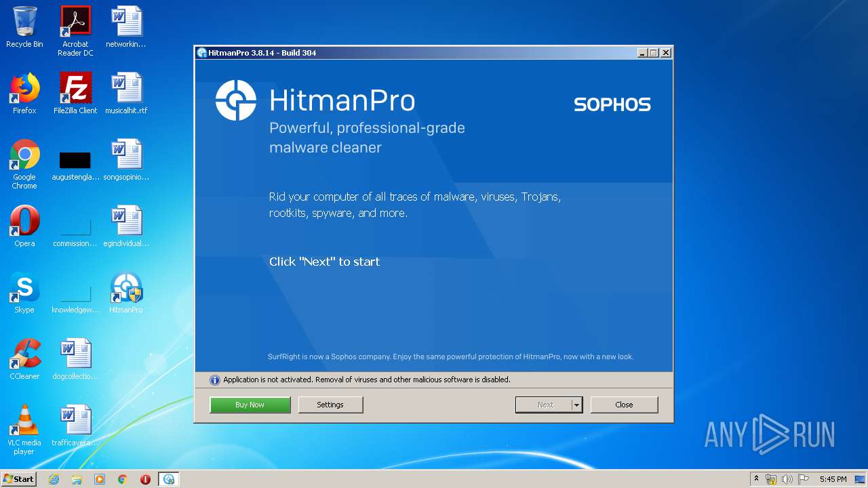Image resolution: width=868 pixels, height=488 pixels.
Task: Click Opera icon in the taskbar
Action: click(145, 479)
